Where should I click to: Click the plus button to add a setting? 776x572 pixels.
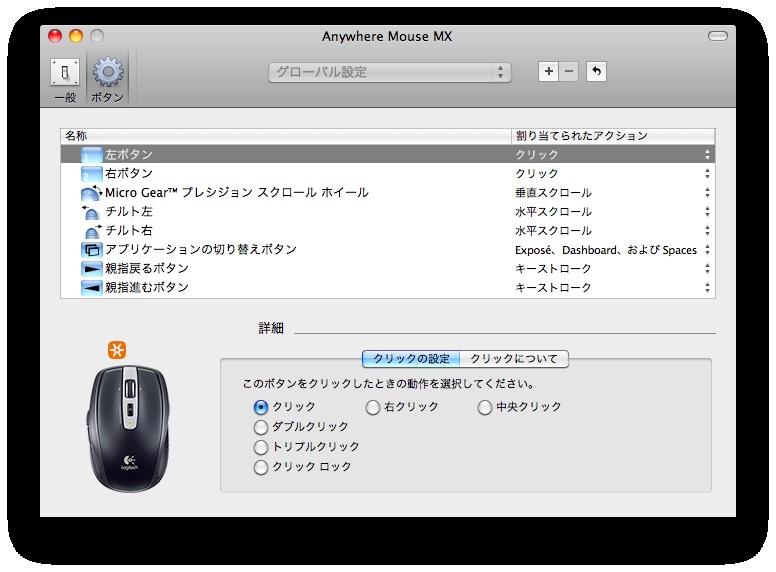(x=548, y=72)
